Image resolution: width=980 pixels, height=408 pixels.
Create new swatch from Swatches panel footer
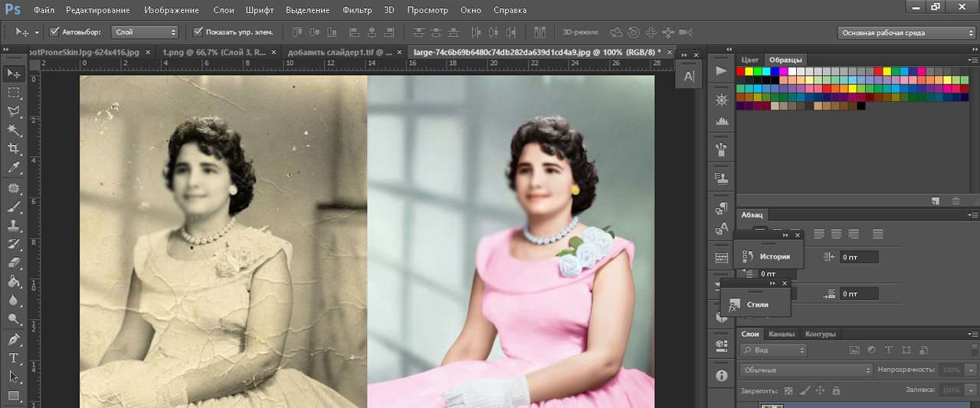click(936, 201)
